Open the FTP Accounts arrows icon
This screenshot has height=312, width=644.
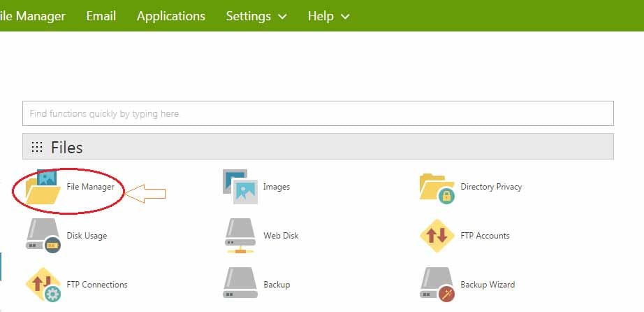click(437, 235)
